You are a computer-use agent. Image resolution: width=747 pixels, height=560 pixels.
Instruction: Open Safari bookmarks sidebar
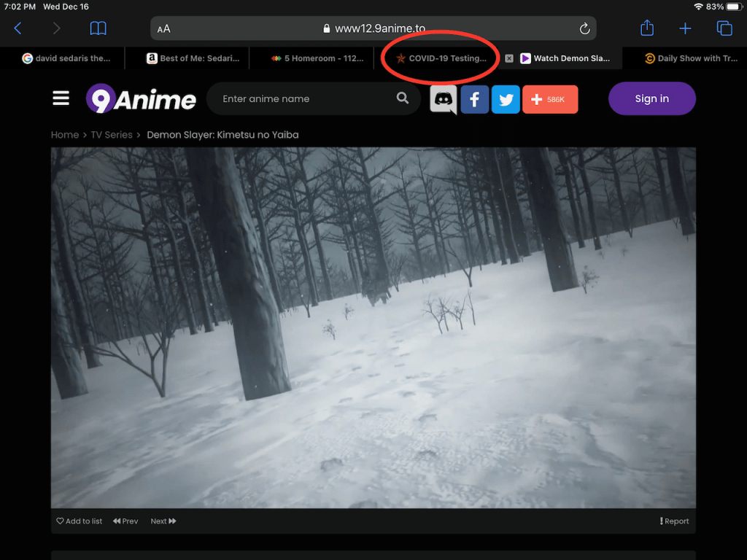point(98,28)
